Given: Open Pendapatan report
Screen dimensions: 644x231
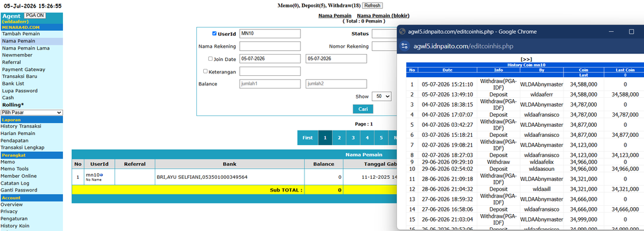Looking at the screenshot, I should (x=14, y=141).
